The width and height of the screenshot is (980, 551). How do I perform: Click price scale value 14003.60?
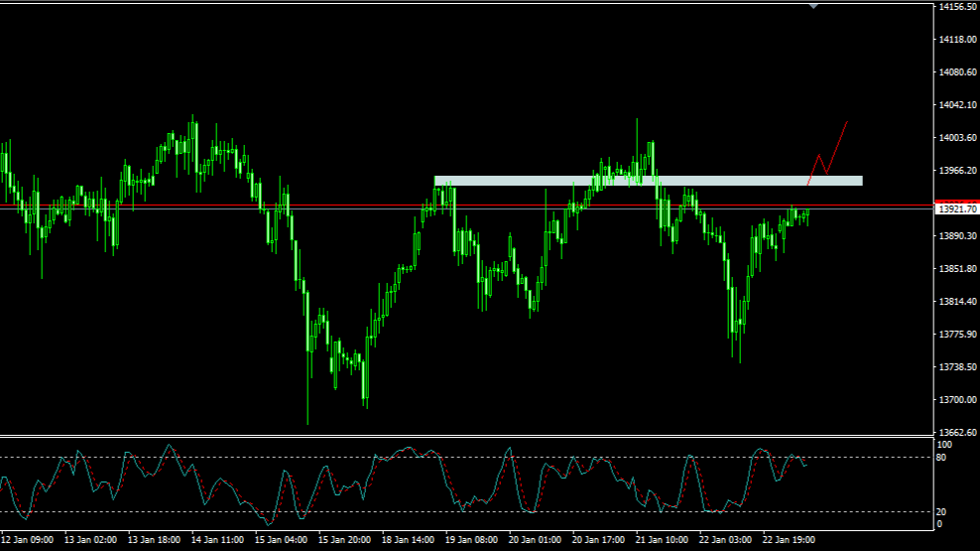point(957,138)
